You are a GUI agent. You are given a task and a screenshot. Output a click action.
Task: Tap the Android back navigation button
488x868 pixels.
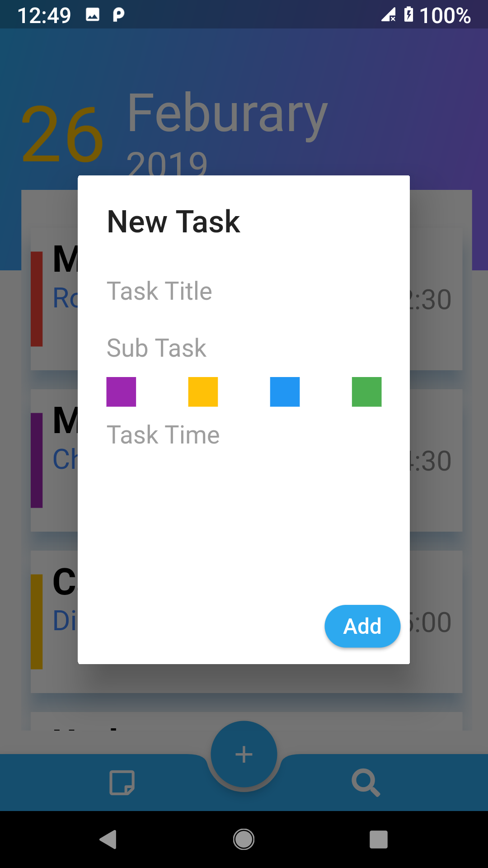click(x=108, y=840)
